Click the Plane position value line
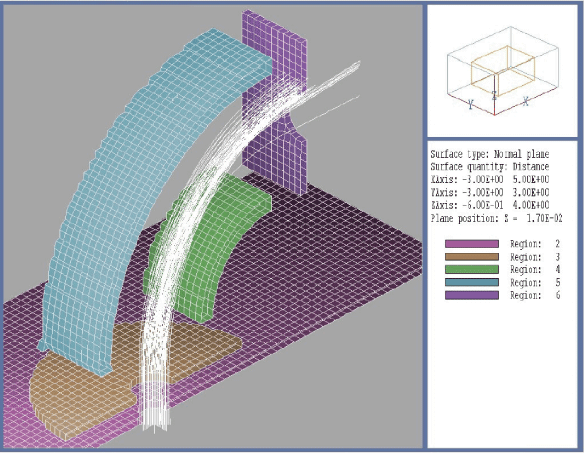The image size is (584, 453). (496, 218)
